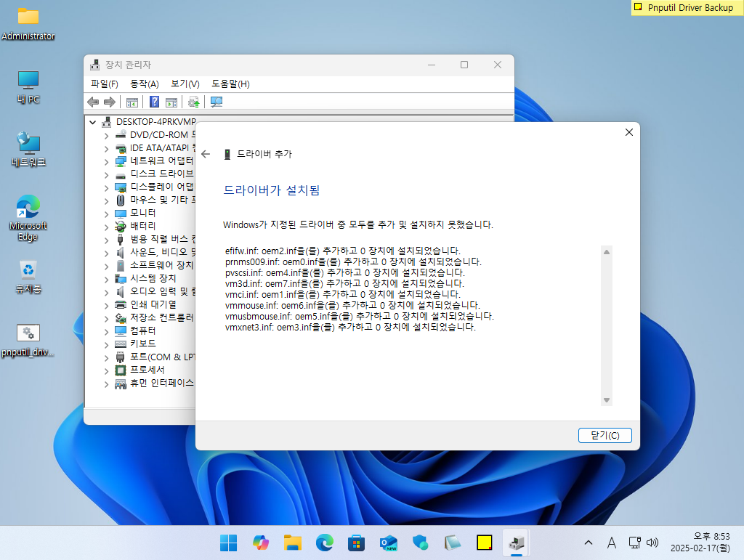744x560 pixels.
Task: Expand the 키보드 node
Action: tap(106, 345)
